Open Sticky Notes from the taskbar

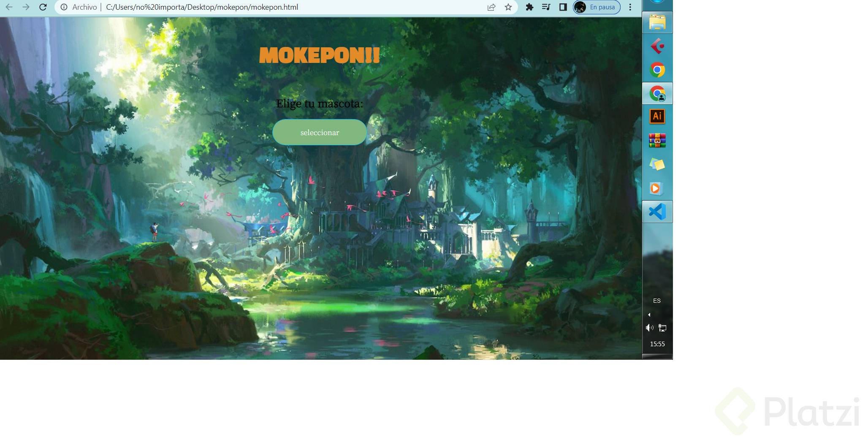[x=657, y=164]
